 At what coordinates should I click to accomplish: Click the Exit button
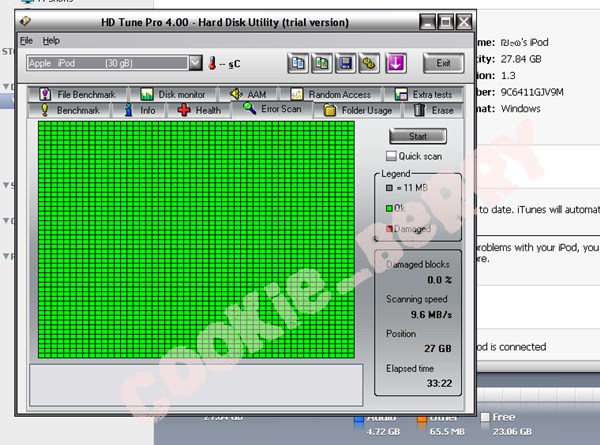coord(443,63)
